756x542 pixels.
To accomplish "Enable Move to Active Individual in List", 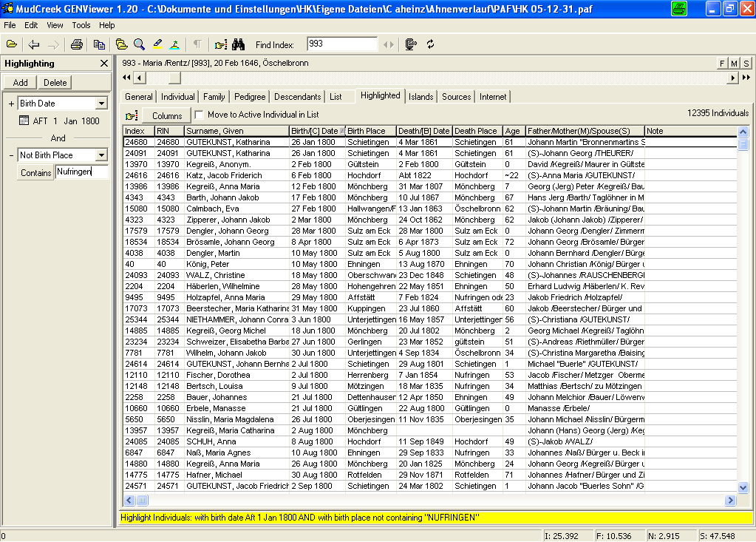I will pos(199,115).
